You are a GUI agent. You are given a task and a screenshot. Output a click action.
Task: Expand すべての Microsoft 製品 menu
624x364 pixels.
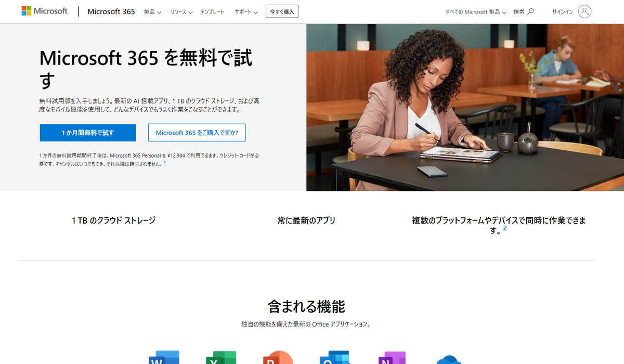476,11
